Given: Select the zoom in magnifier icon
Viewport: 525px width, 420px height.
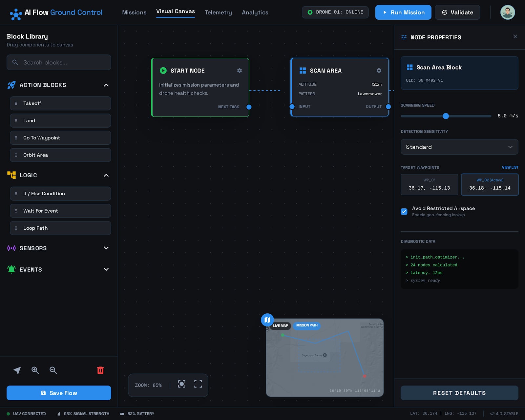Looking at the screenshot, I should (35, 370).
